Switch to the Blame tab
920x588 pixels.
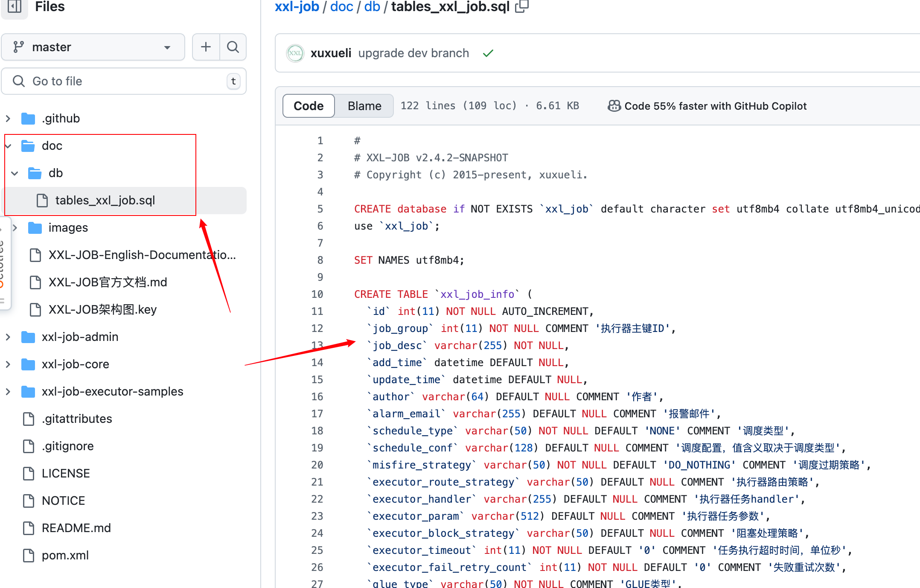(x=364, y=106)
